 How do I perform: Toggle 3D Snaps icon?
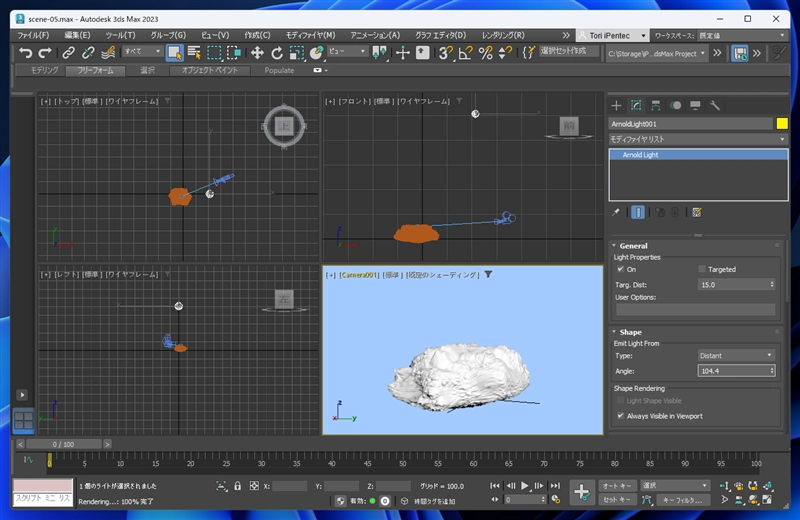446,53
